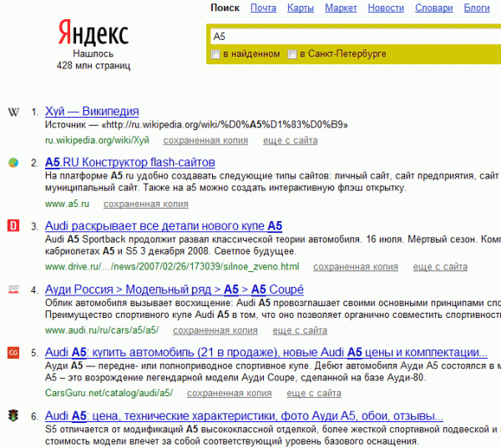501x448 pixels.
Task: Open 'A5.RU Конструктор flash-сайтов' result
Action: pyautogui.click(x=130, y=163)
